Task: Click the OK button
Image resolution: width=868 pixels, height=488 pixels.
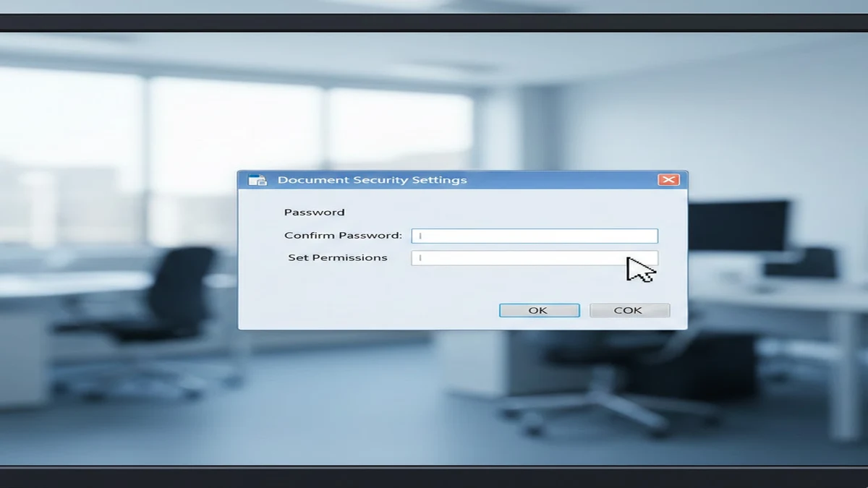Action: coord(539,310)
